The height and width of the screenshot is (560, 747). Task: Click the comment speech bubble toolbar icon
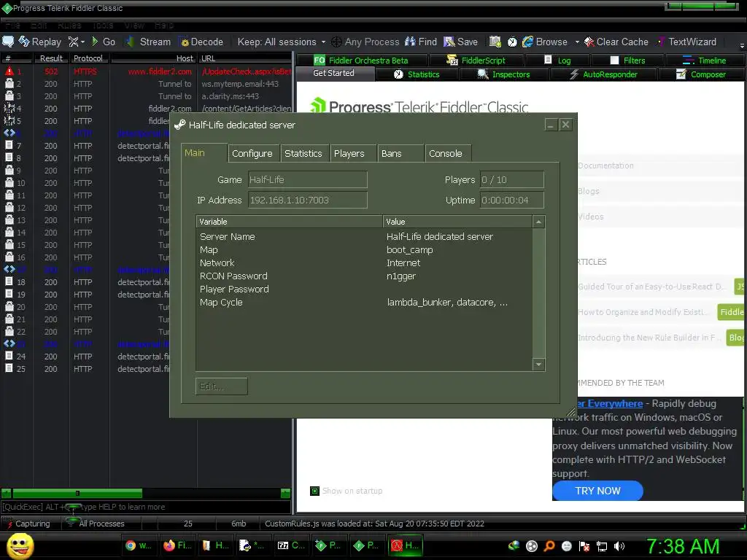pos(8,42)
